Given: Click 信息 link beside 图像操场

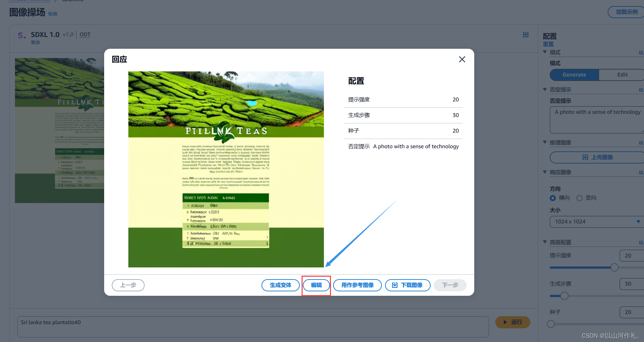Looking at the screenshot, I should tap(53, 14).
